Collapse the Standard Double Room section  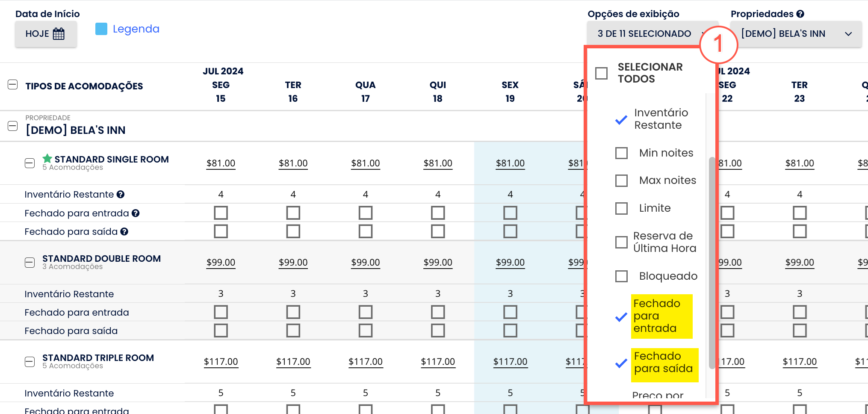point(30,263)
